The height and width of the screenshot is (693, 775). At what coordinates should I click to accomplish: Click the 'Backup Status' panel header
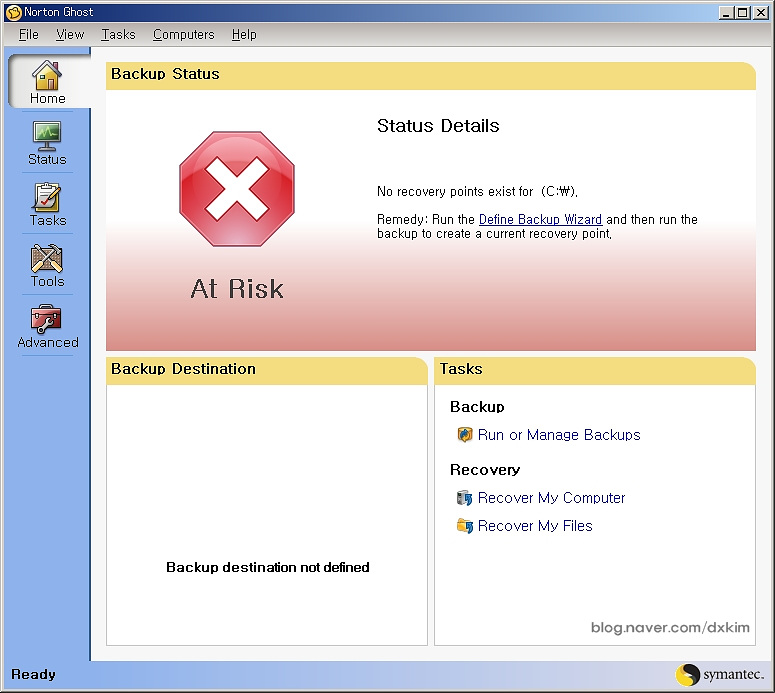coord(431,76)
